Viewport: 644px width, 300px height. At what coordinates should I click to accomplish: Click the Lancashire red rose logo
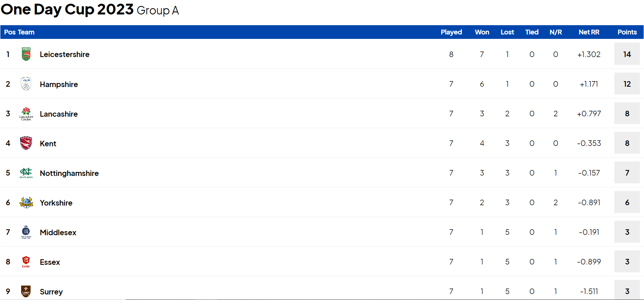pyautogui.click(x=26, y=114)
